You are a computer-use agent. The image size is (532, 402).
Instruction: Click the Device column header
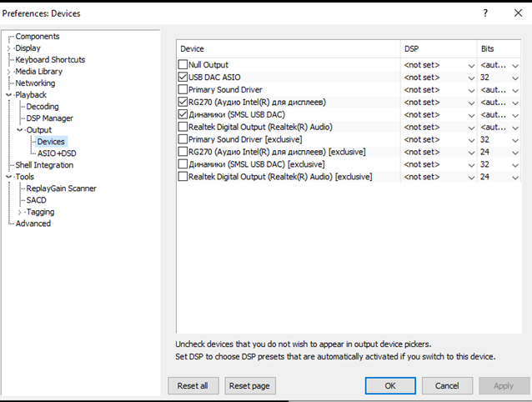point(289,49)
